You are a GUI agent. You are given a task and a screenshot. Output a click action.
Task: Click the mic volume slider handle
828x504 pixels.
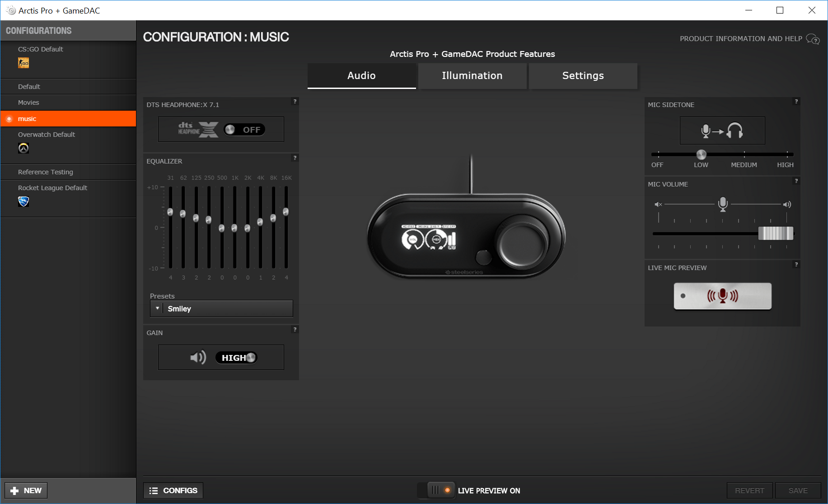776,233
